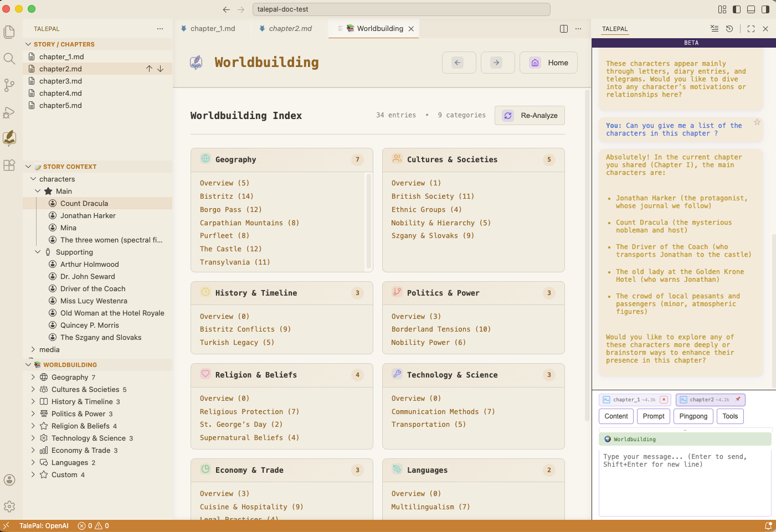
Task: Collapse the STORY CONTEXT section
Action: pyautogui.click(x=28, y=167)
